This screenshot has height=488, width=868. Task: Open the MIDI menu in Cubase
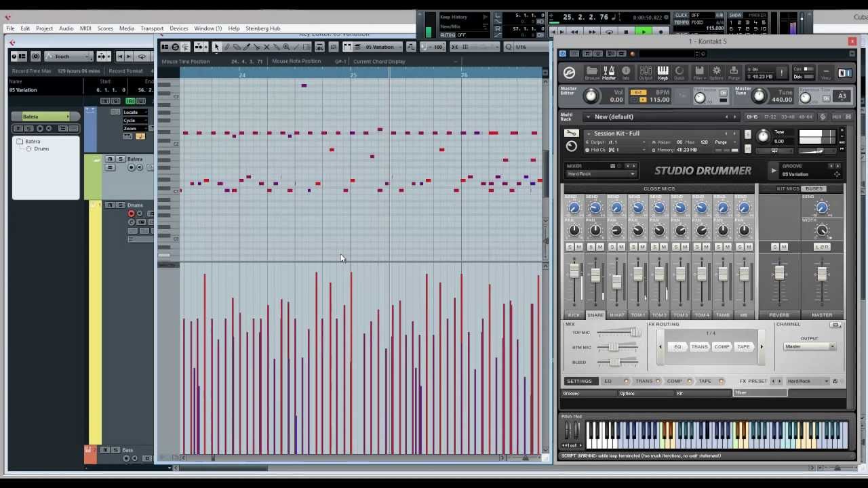tap(85, 28)
